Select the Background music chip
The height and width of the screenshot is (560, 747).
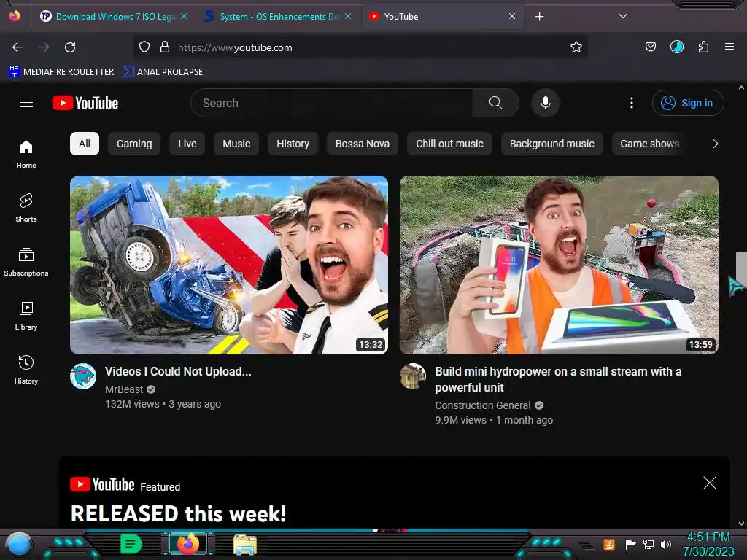(x=552, y=144)
